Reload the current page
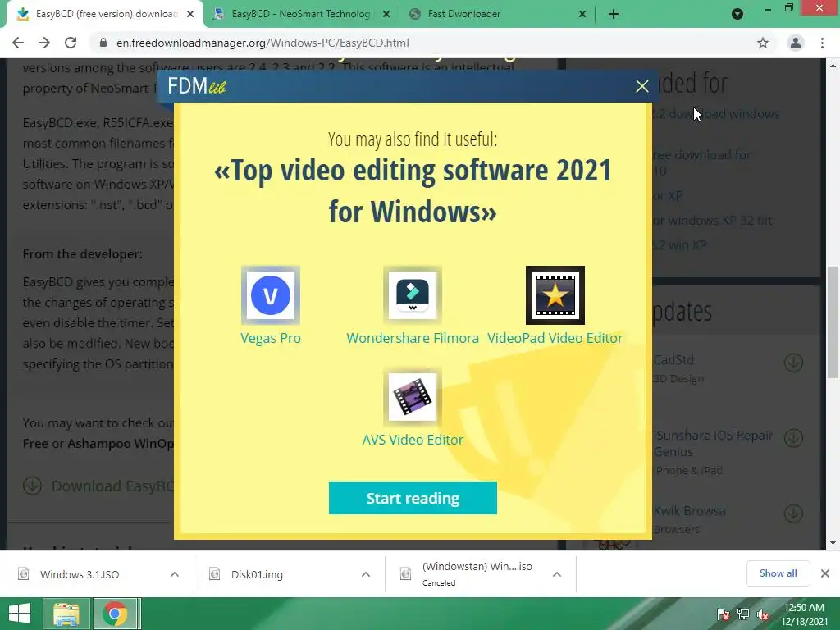This screenshot has height=630, width=840. point(71,43)
